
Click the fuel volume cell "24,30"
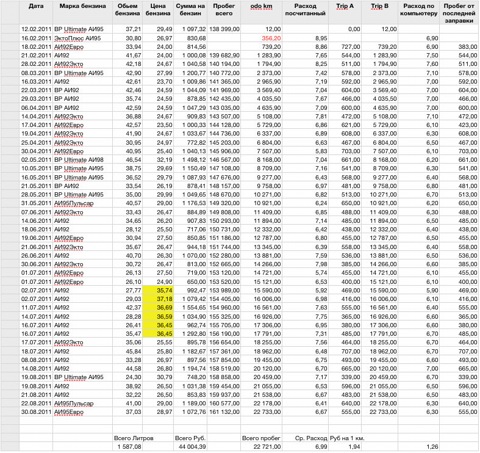pos(128,377)
